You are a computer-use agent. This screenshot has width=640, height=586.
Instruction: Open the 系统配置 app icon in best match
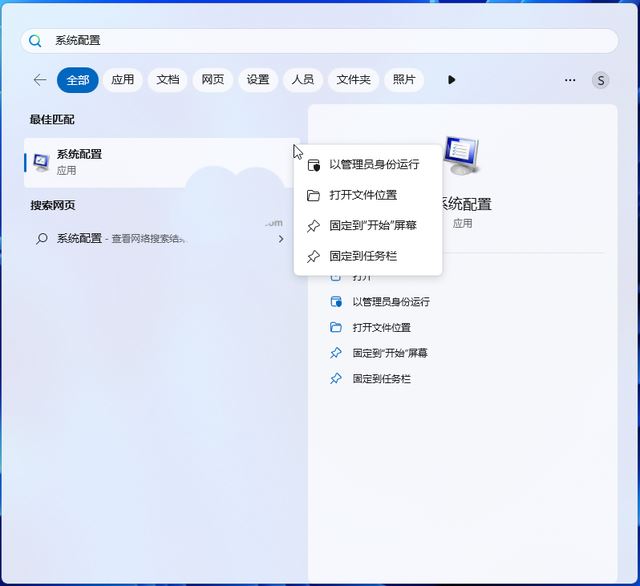pos(41,161)
